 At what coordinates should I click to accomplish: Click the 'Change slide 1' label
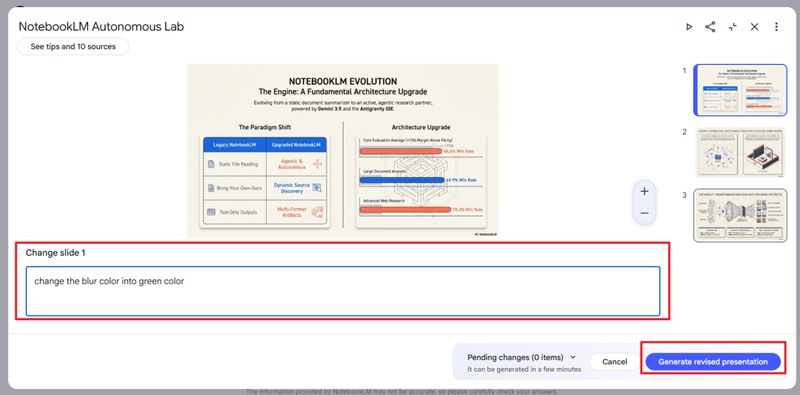tap(56, 253)
